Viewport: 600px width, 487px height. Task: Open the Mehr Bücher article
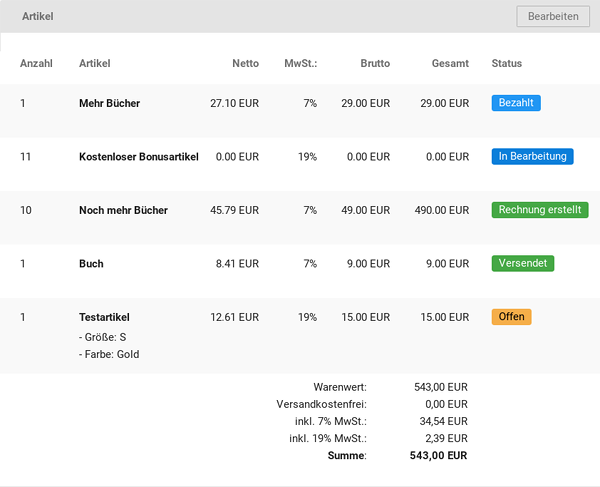click(109, 103)
